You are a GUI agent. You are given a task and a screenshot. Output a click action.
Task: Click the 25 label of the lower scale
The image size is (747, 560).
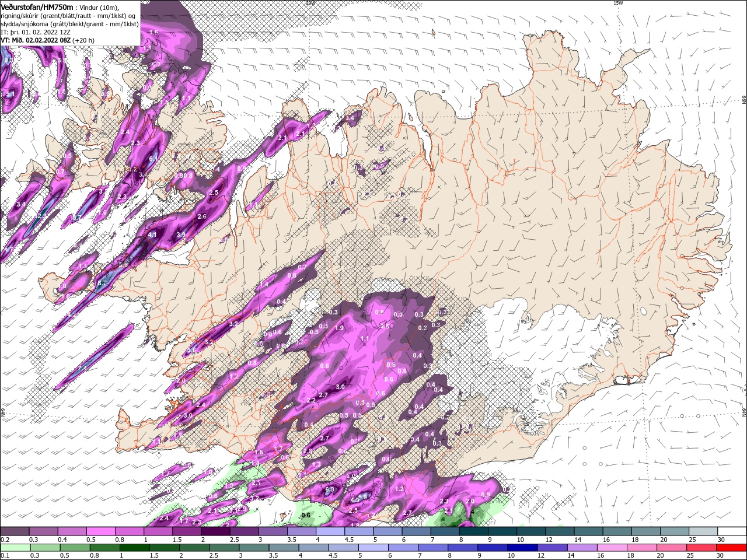pyautogui.click(x=692, y=556)
